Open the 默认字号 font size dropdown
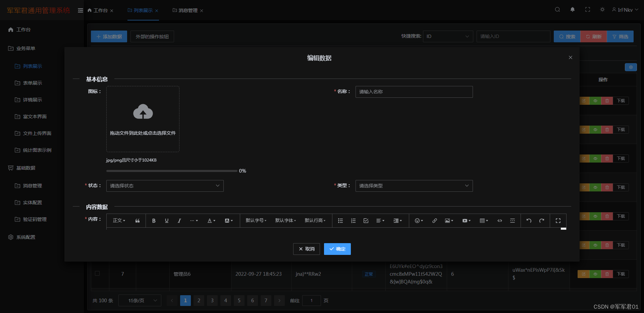This screenshot has width=644, height=313. point(256,221)
